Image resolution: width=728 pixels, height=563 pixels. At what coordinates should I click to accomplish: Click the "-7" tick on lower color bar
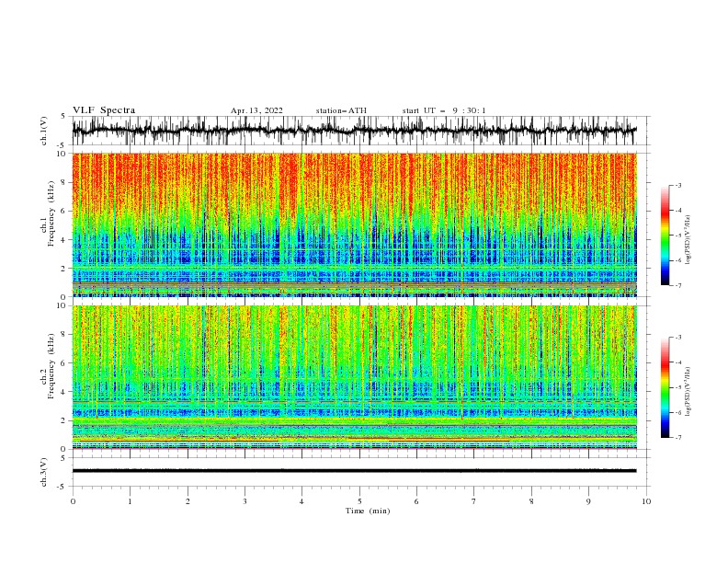pos(678,438)
